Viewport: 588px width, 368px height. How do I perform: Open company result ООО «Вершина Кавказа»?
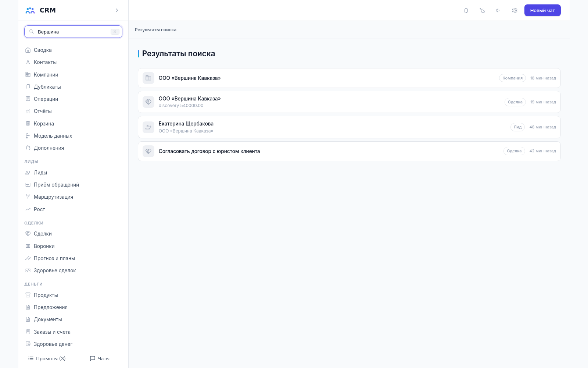click(x=349, y=78)
